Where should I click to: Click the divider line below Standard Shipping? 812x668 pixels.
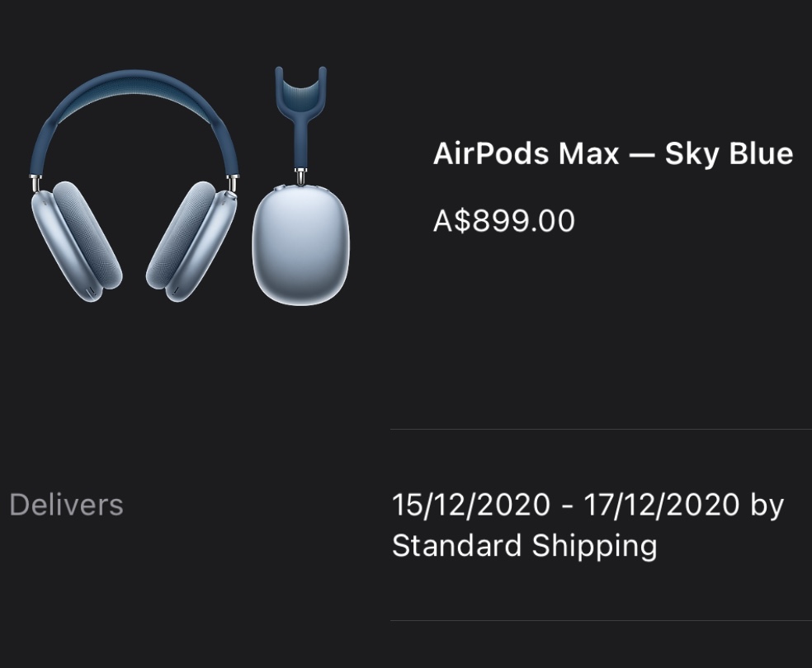click(601, 620)
